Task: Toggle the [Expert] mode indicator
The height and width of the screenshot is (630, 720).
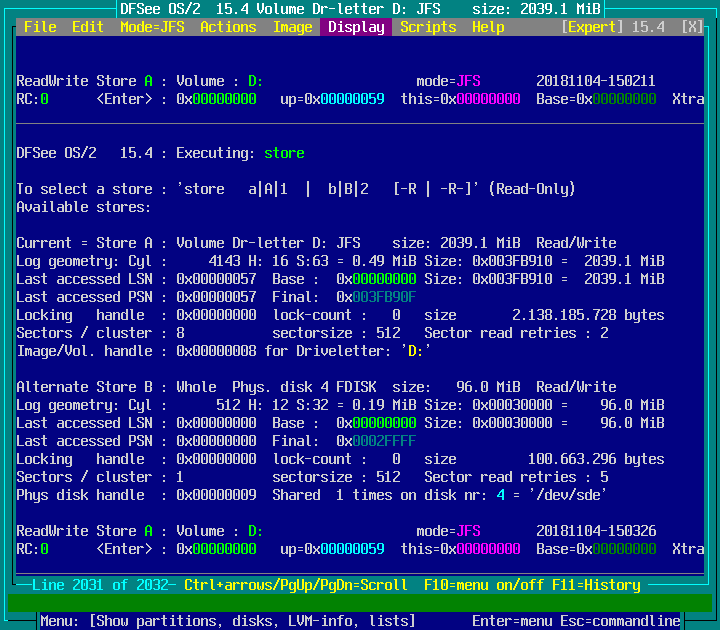Action: pyautogui.click(x=596, y=27)
